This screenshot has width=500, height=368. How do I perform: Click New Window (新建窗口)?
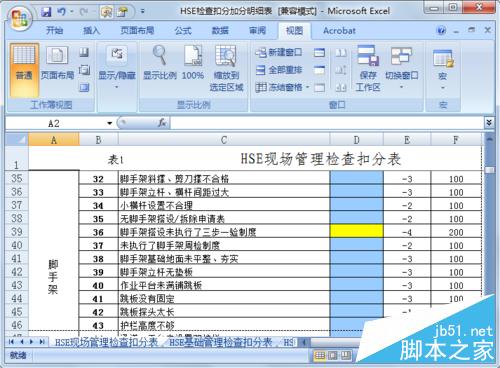pos(278,52)
